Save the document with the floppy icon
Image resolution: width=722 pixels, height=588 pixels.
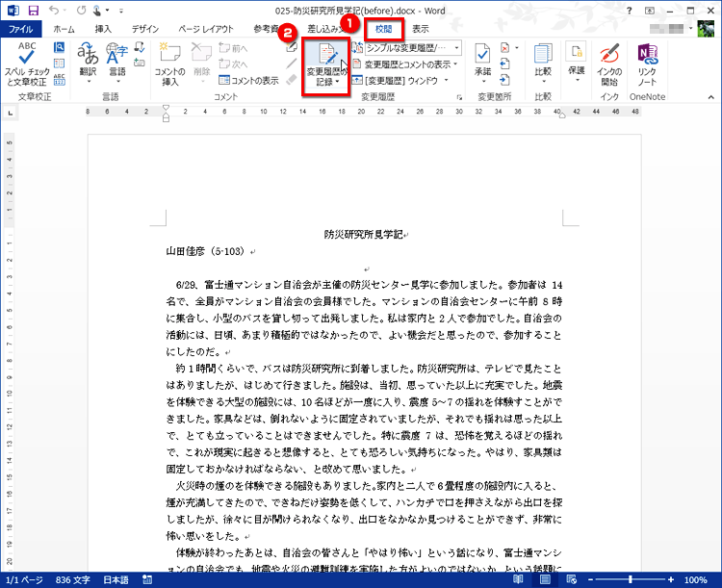pyautogui.click(x=33, y=11)
